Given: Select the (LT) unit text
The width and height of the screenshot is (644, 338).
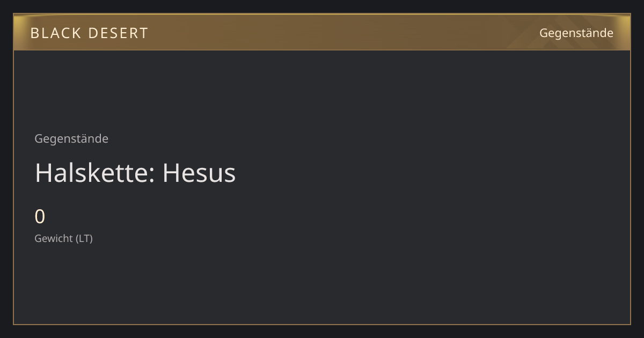Looking at the screenshot, I should point(84,239).
